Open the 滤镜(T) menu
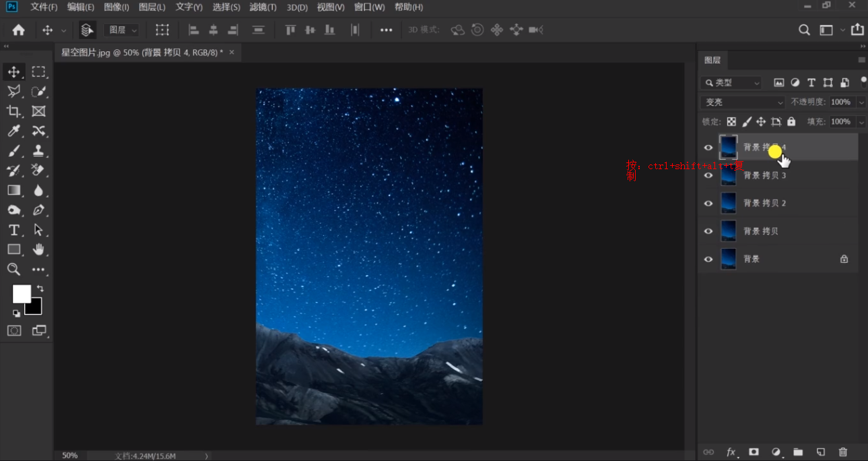Image resolution: width=868 pixels, height=461 pixels. tap(263, 7)
